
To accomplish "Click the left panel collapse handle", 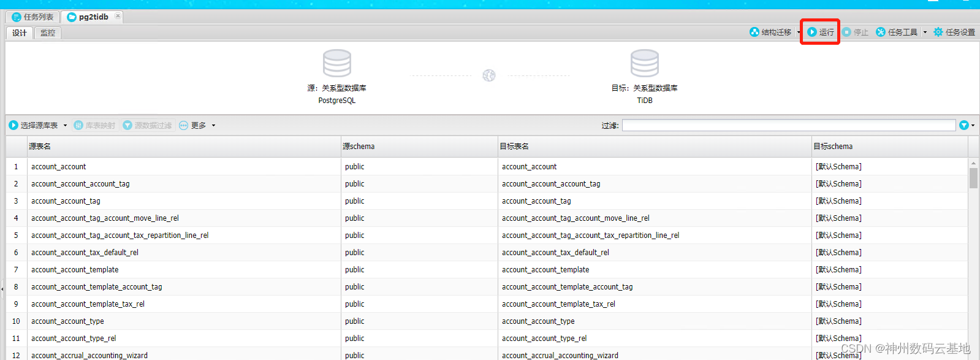I will tap(2, 288).
